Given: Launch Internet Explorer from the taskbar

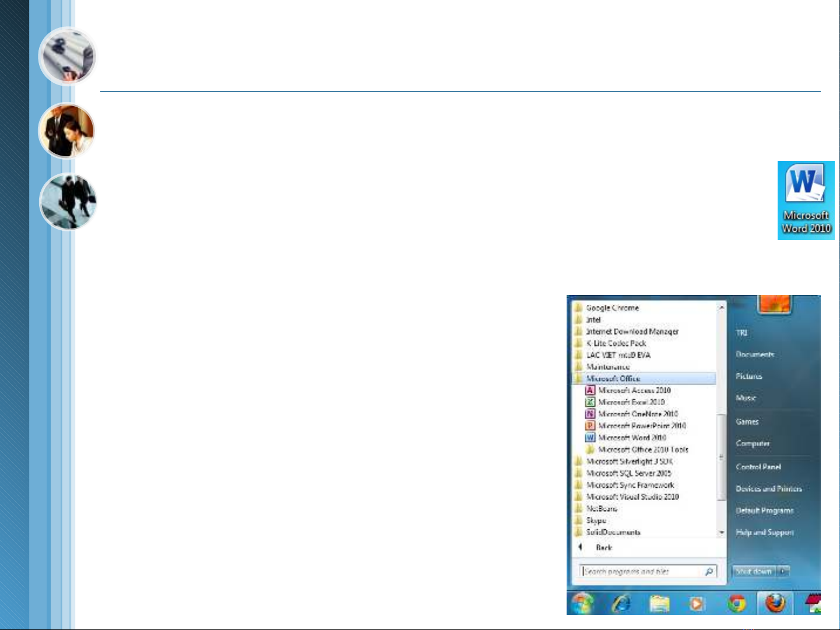Looking at the screenshot, I should [621, 603].
